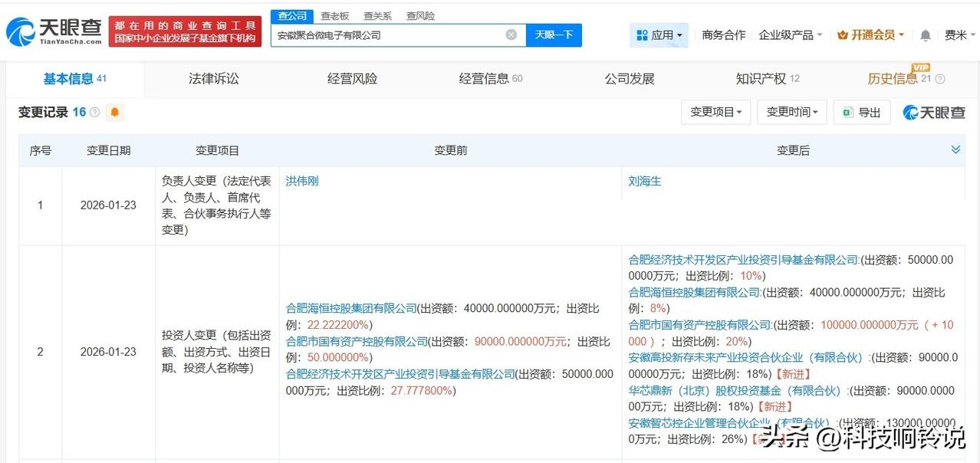Image resolution: width=980 pixels, height=463 pixels.
Task: Switch to the 公司发展 tab
Action: [630, 78]
